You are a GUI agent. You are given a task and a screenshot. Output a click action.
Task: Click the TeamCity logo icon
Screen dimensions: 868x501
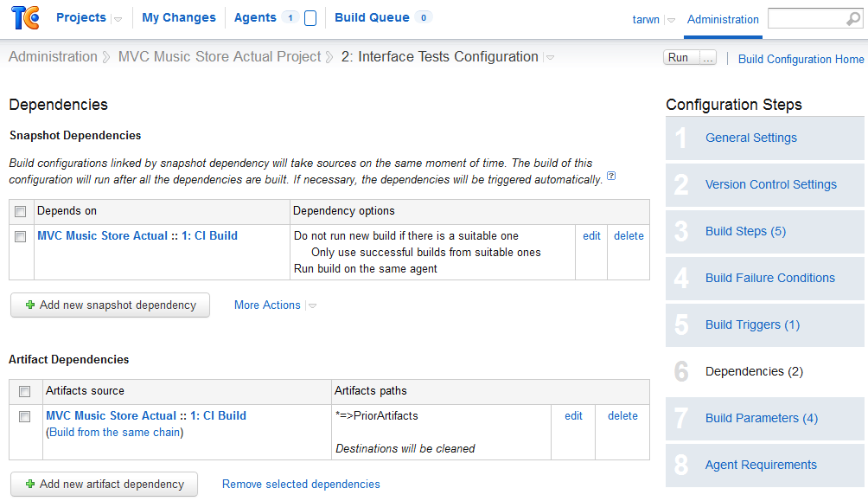coord(25,17)
